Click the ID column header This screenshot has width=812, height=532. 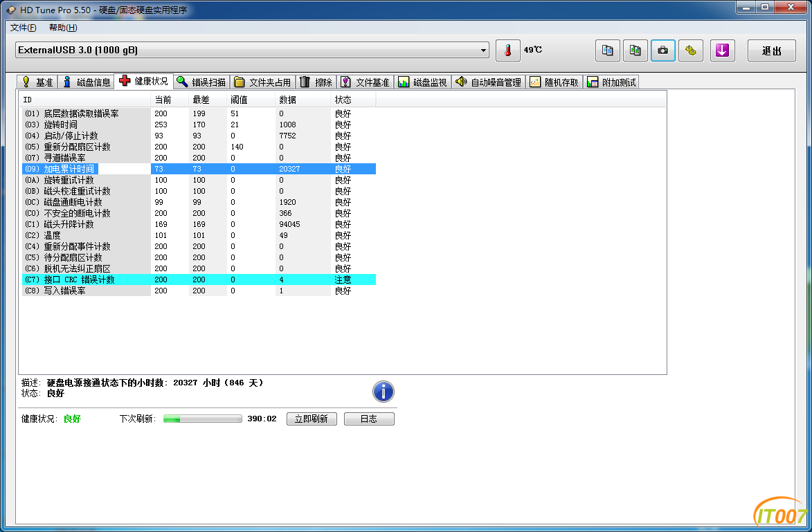[85, 100]
